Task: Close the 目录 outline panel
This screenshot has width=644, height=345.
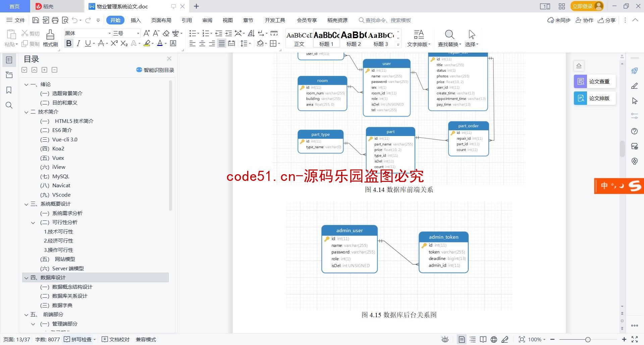Action: point(169,59)
